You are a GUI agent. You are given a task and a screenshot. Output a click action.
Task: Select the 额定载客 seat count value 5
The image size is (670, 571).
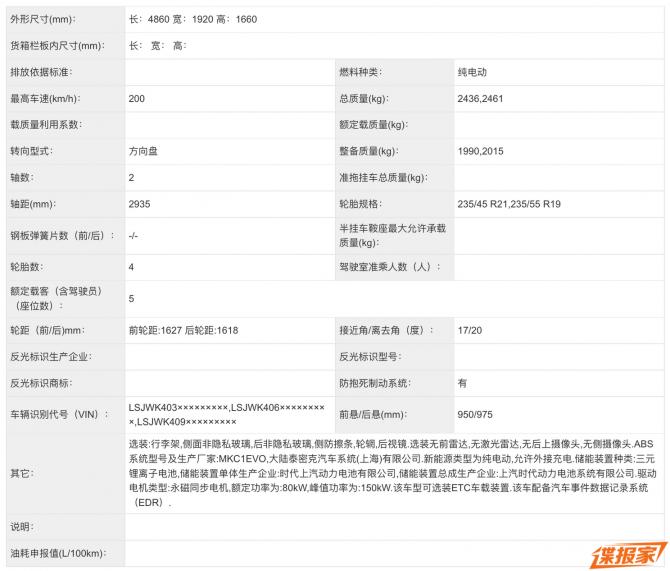131,298
